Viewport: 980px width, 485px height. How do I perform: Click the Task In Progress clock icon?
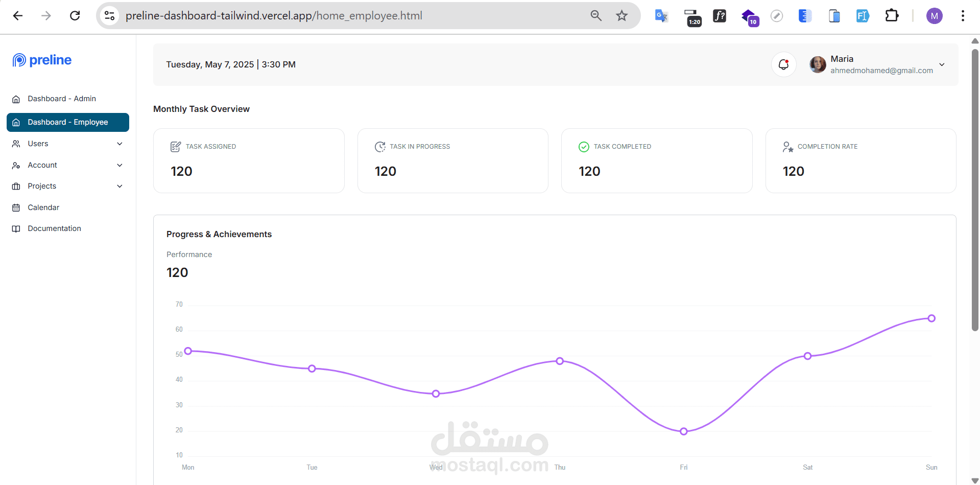click(380, 147)
